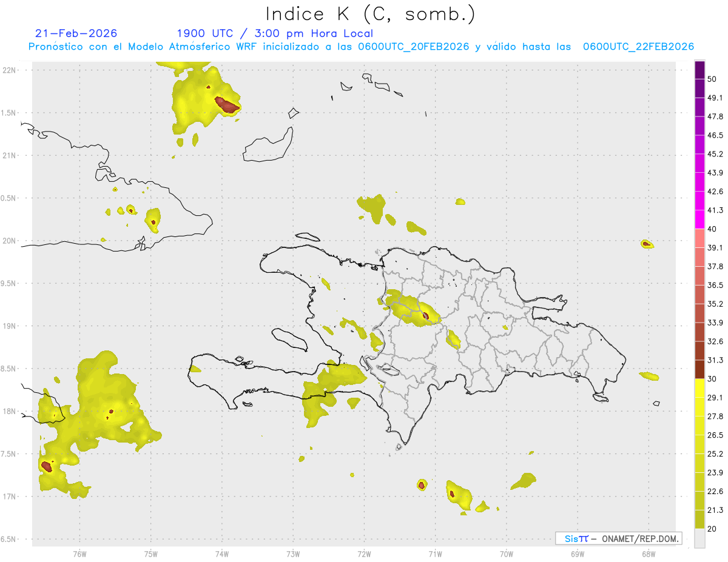
Task: Select the bright yellow colorbar segment between 29.1 and 30
Action: 699,388
